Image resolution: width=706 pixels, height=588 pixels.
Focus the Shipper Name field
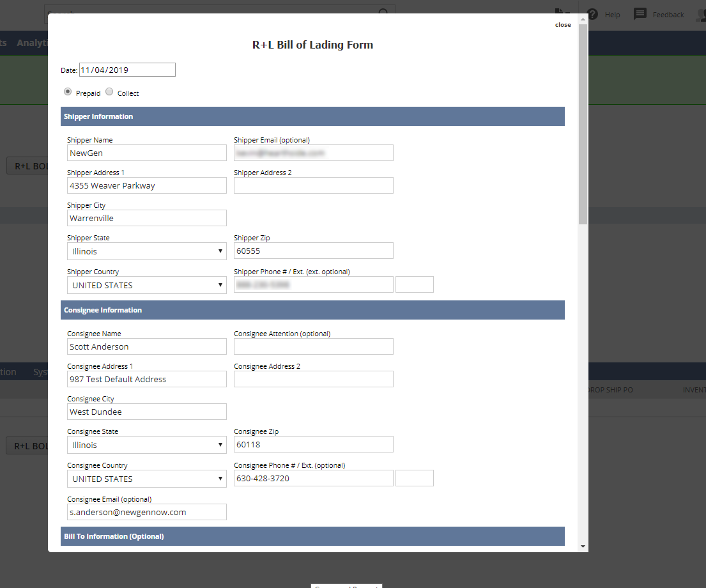(146, 153)
